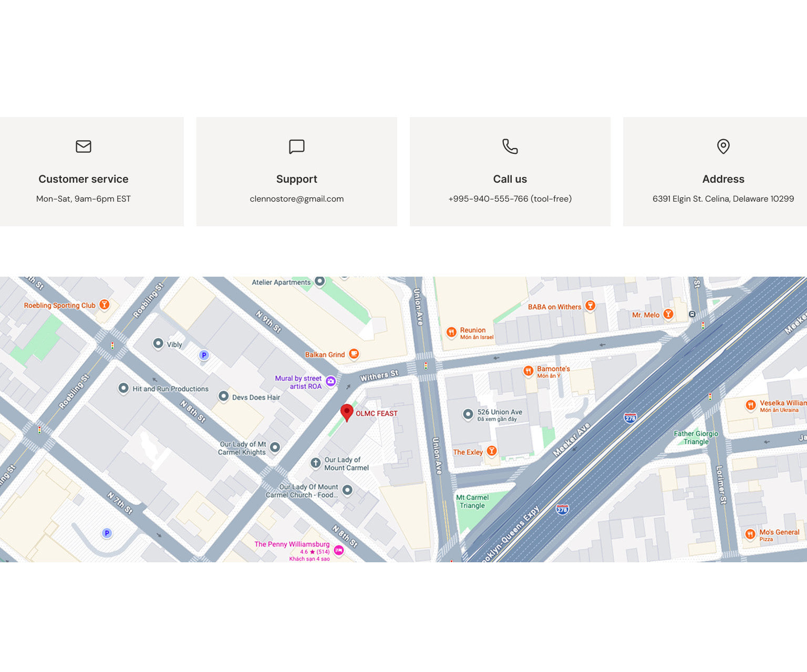Click the envelope icon above Customer service
The height and width of the screenshot is (672, 807).
coord(84,146)
